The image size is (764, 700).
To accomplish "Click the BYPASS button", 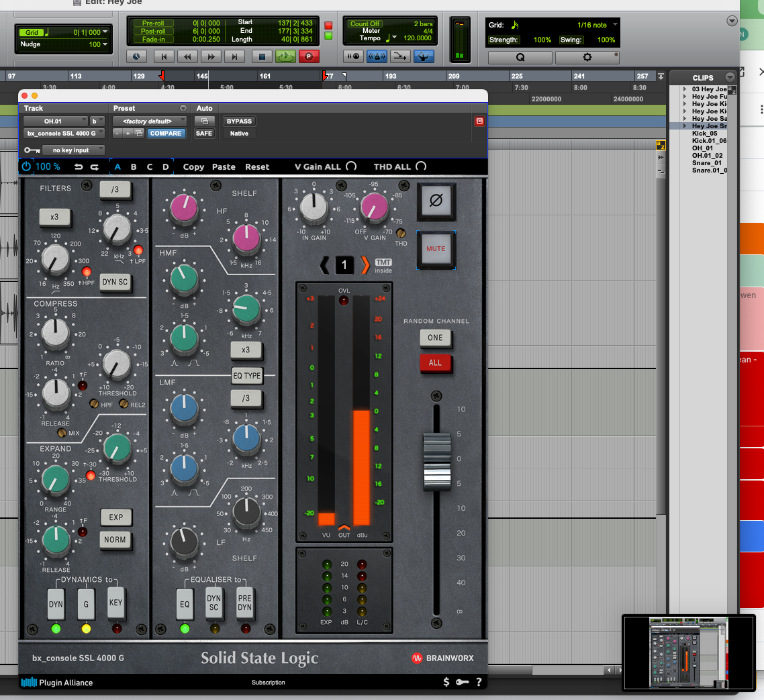I will (239, 121).
